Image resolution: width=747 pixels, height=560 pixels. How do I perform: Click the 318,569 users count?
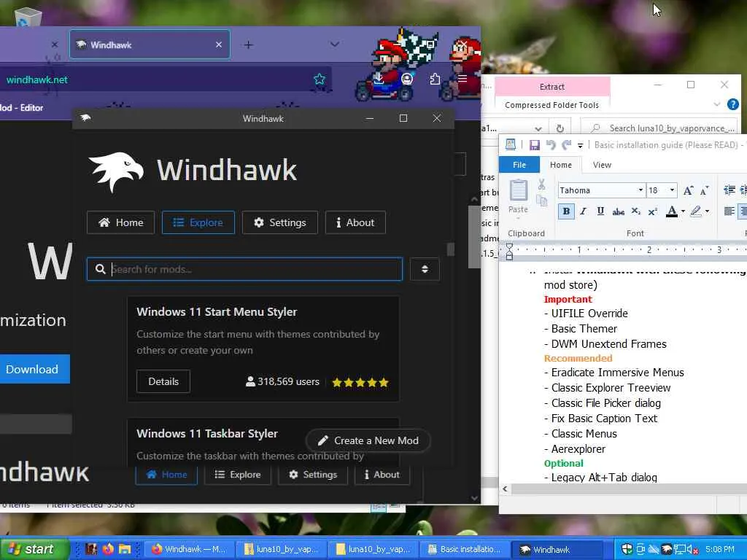point(282,381)
